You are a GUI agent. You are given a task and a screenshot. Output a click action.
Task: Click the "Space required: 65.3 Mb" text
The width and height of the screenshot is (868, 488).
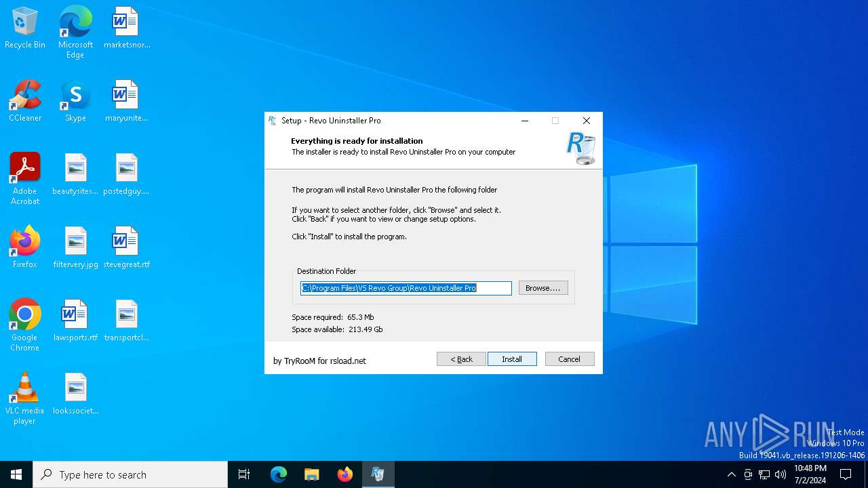[333, 317]
